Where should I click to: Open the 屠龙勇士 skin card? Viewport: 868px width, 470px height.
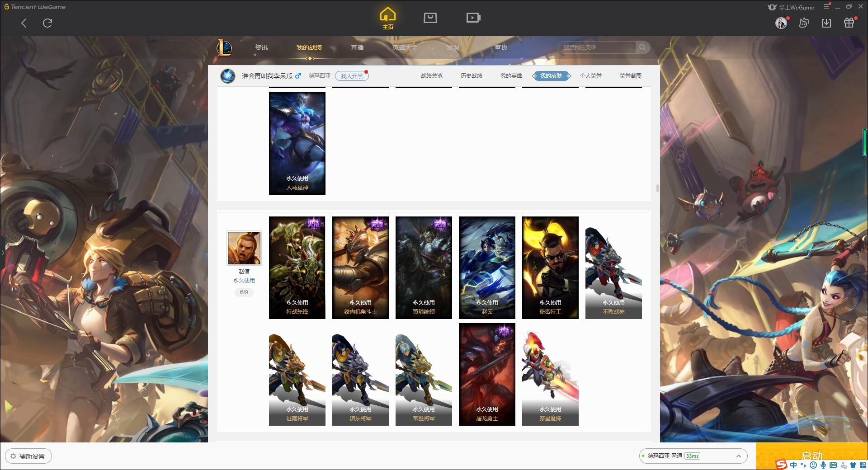(x=487, y=374)
